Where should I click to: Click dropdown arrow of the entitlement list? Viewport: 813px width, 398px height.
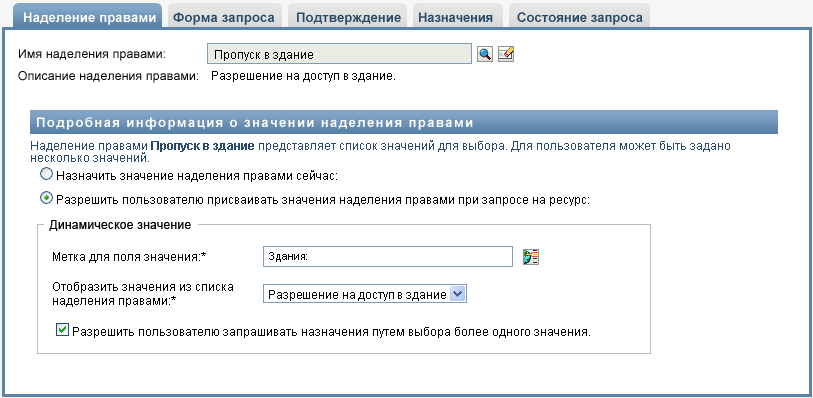pyautogui.click(x=458, y=294)
